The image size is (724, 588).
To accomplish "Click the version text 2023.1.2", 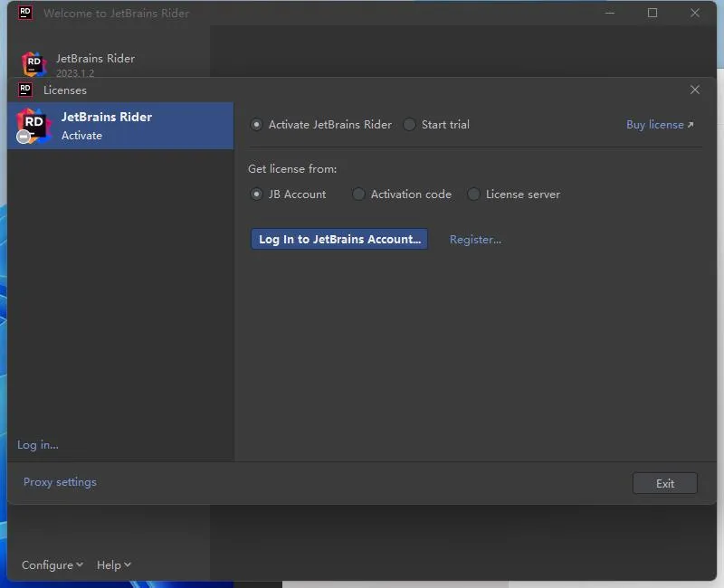I will click(75, 73).
